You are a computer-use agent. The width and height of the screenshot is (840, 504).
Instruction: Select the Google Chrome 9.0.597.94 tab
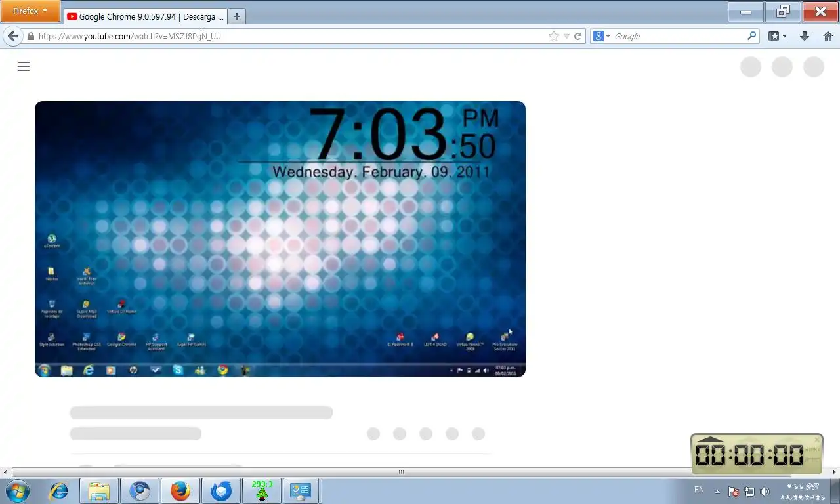click(146, 16)
